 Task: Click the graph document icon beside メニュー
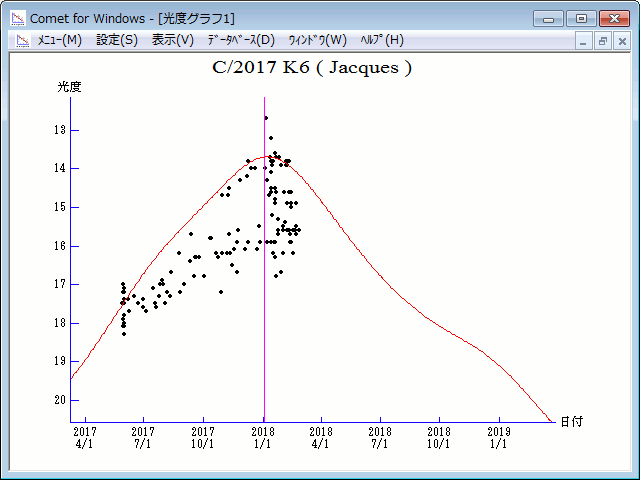[x=20, y=40]
